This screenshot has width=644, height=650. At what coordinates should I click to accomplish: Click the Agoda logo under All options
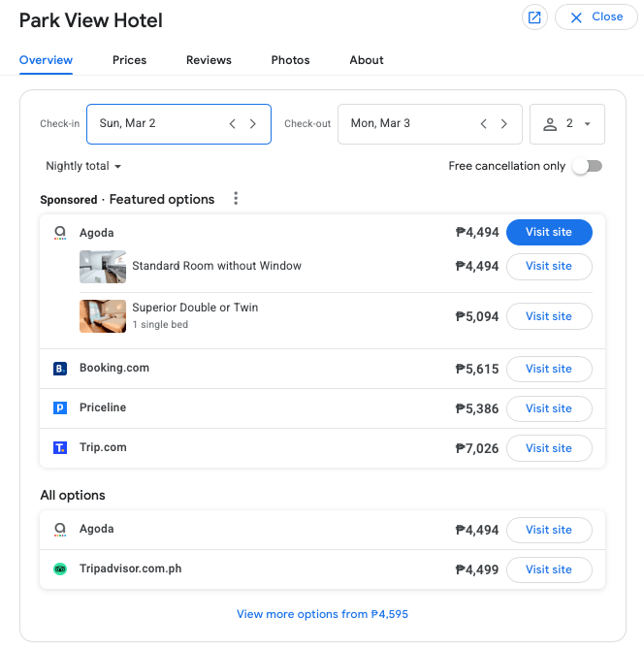pyautogui.click(x=60, y=529)
